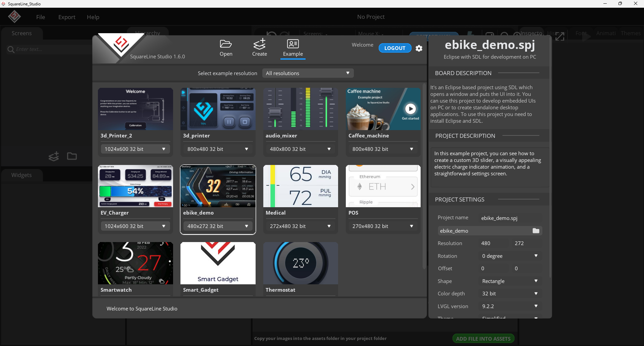Screen dimensions: 644x346
Task: Select the 3d_Printer_2 example thumbnail
Action: tap(136, 109)
